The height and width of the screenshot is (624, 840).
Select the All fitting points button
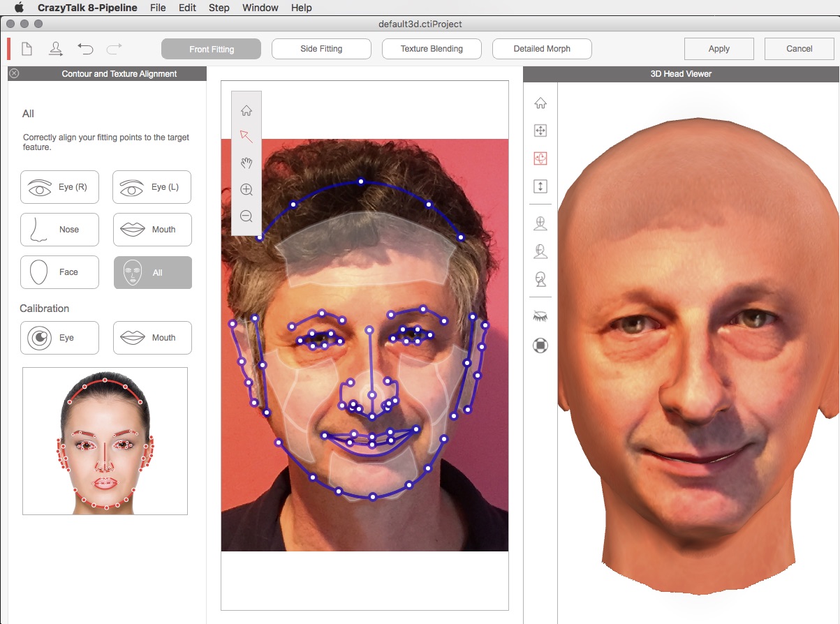click(152, 272)
